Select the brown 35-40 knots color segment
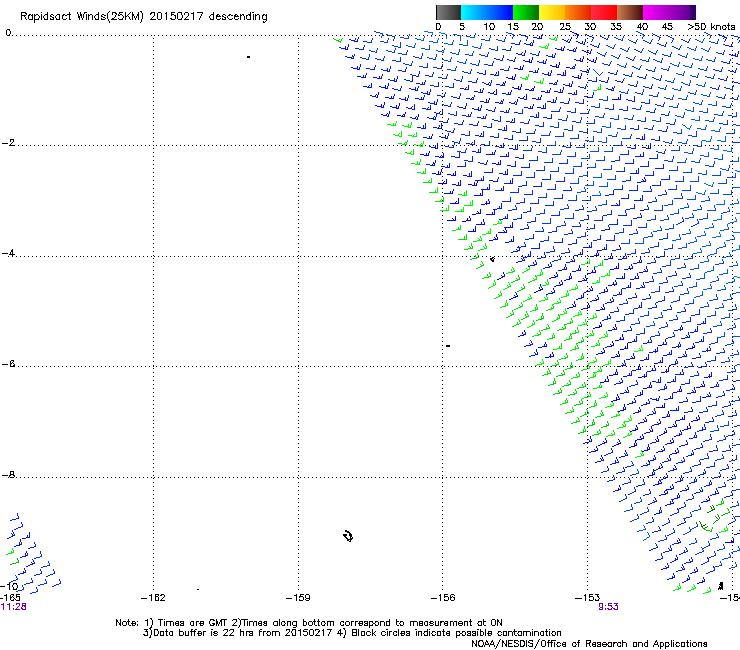Image resolution: width=740 pixels, height=650 pixels. 630,12
